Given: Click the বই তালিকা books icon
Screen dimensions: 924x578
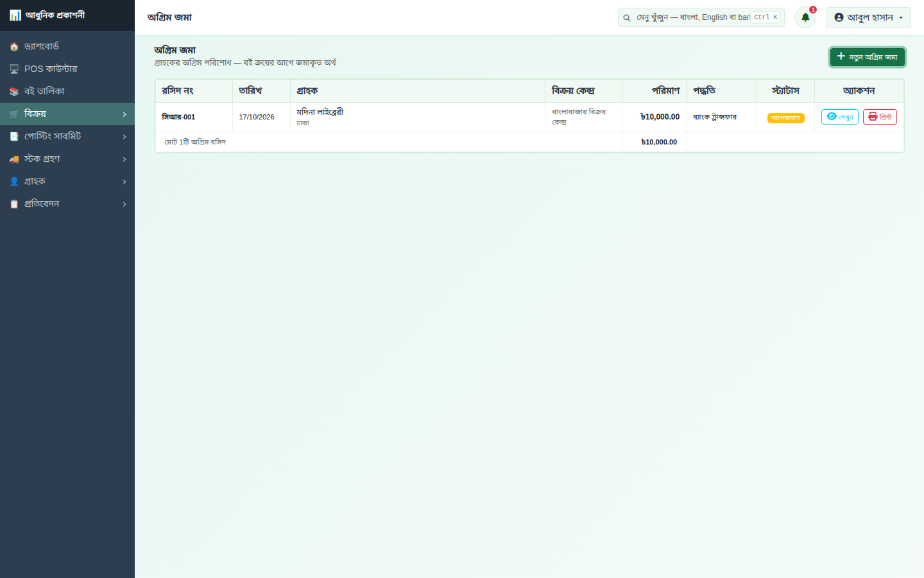Looking at the screenshot, I should point(14,92).
